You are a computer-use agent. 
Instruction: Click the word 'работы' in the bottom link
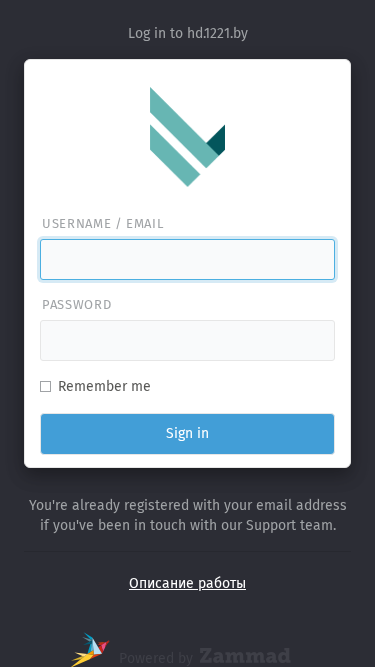[222, 583]
